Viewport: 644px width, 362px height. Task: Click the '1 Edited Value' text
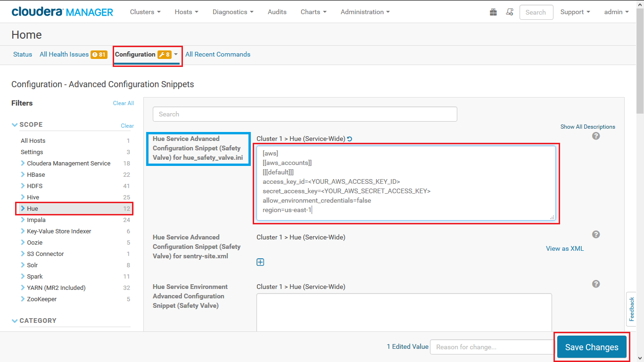(x=407, y=346)
